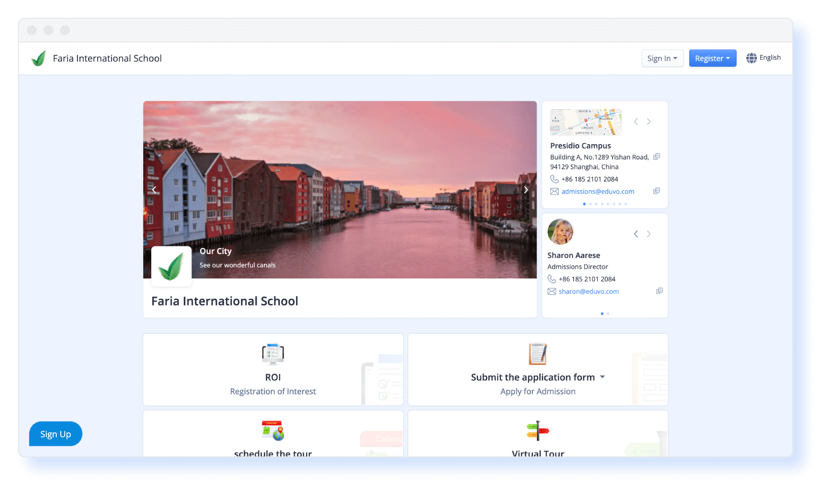Expand the Register dropdown menu
840x504 pixels.
tap(712, 59)
